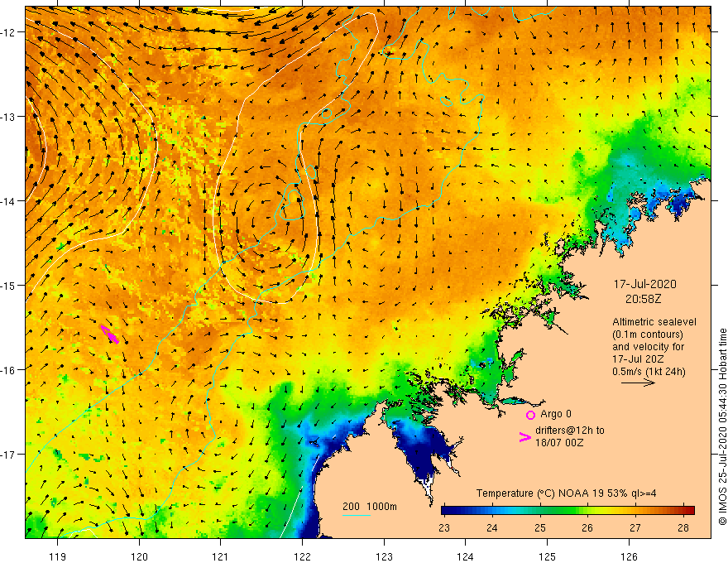Click the '(0.1m contours)' text

(x=648, y=334)
